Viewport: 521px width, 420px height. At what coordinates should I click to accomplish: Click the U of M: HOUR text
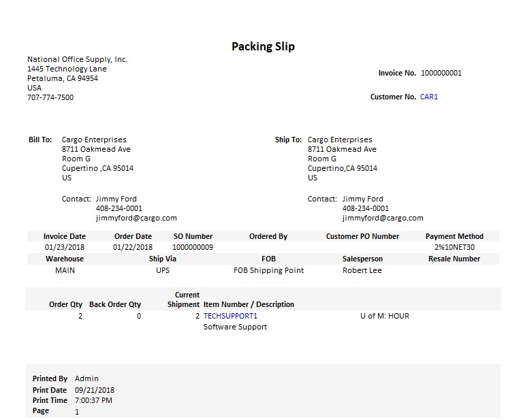[384, 316]
